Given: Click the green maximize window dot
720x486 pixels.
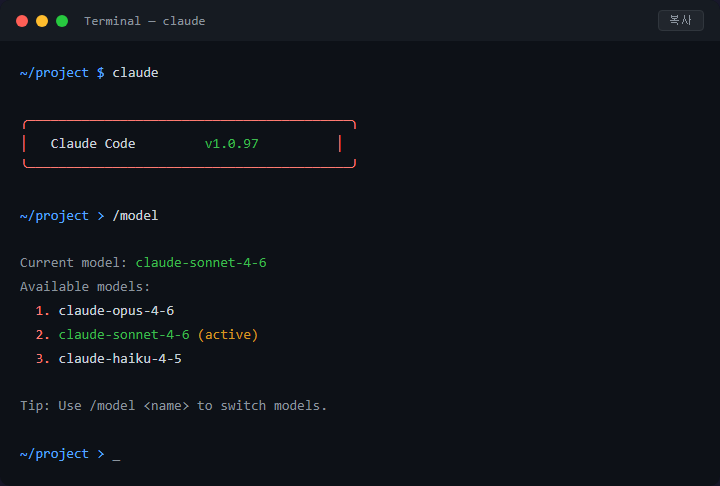Looking at the screenshot, I should click(62, 21).
